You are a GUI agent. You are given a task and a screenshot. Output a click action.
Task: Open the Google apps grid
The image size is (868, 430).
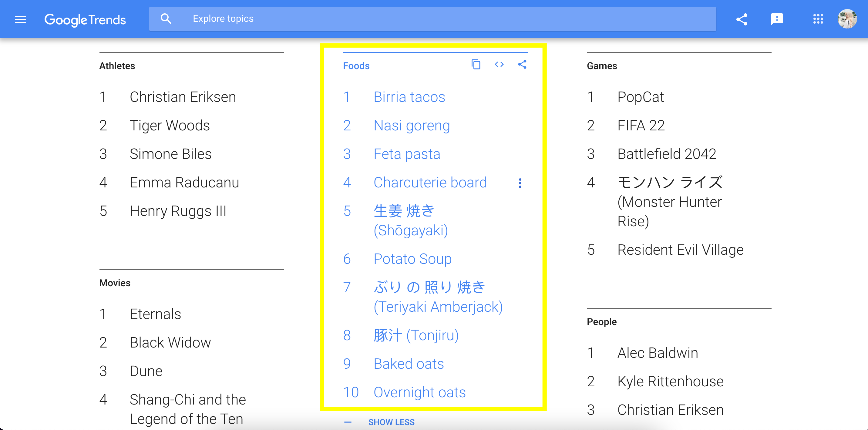818,19
